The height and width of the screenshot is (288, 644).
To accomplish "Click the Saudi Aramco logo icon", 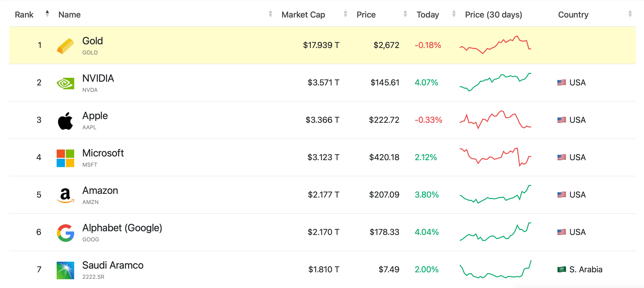I will tap(65, 270).
